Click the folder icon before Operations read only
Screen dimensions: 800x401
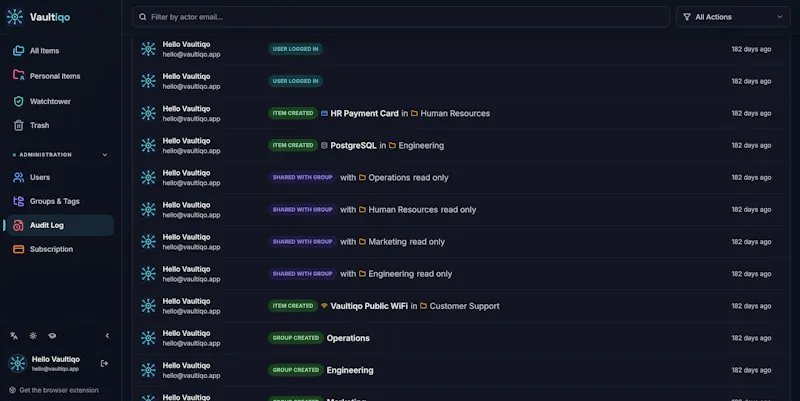pyautogui.click(x=362, y=178)
